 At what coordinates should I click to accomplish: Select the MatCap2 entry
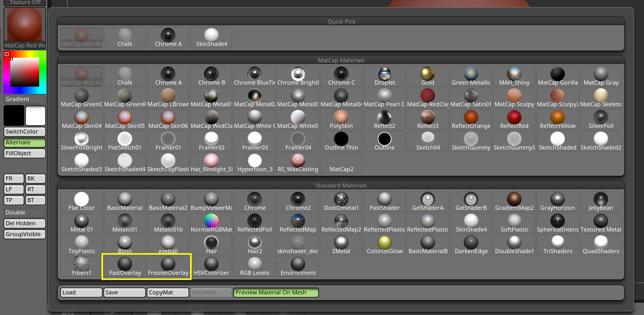coord(341,163)
